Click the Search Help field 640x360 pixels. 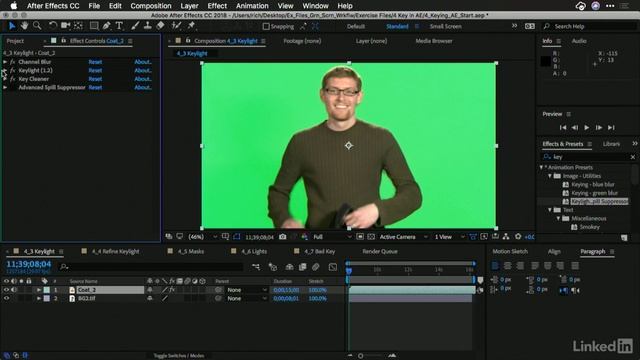click(x=590, y=27)
